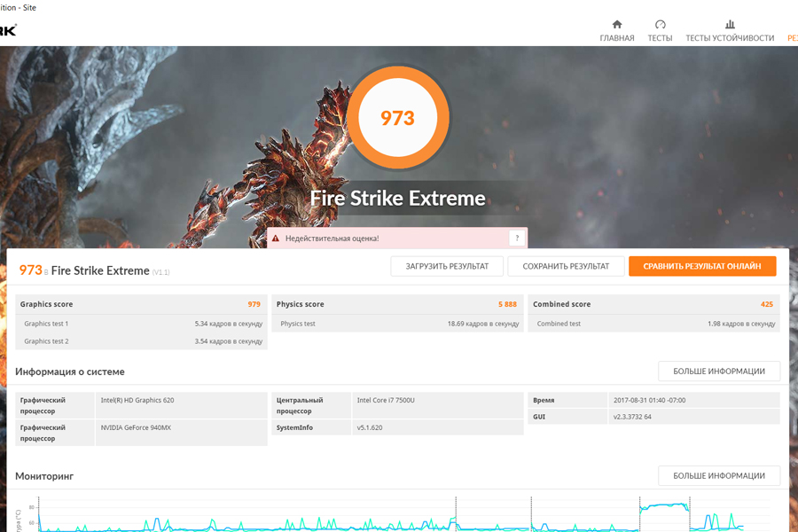Click the Physics score header label
798x532 pixels.
(301, 304)
